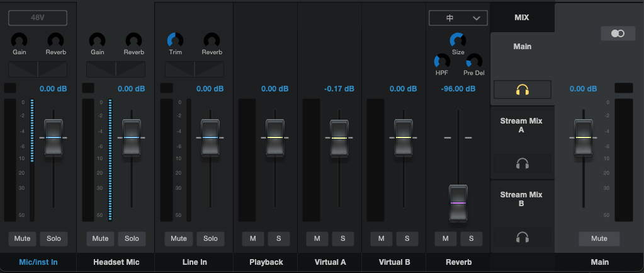Mute the Reverb channel
644x273 pixels.
446,239
